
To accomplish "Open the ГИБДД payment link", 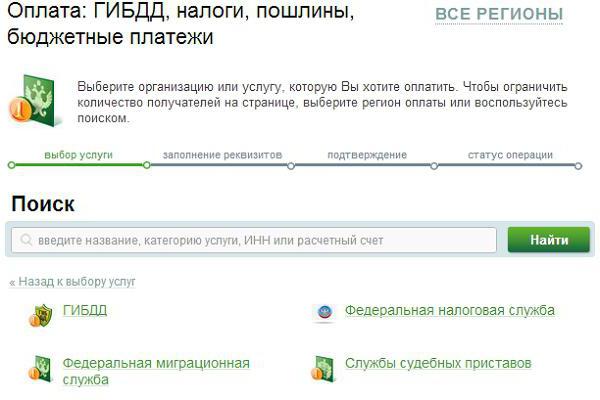I will tap(85, 310).
